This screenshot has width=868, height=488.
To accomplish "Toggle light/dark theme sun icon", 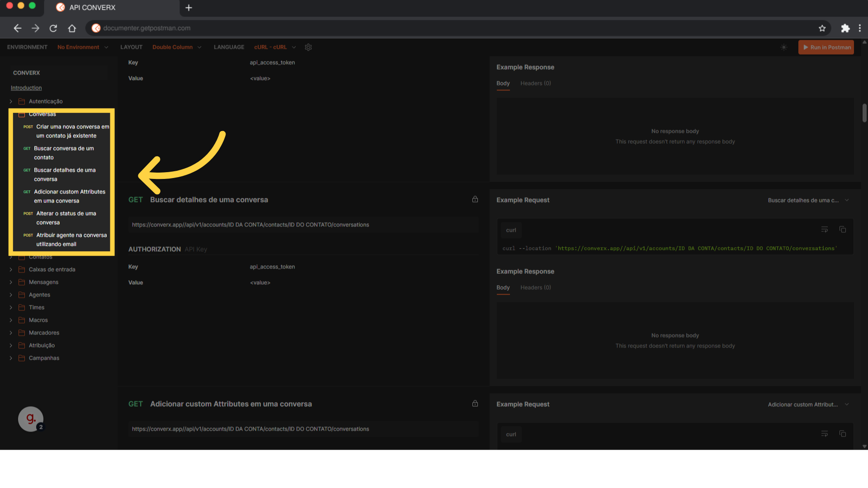I will [784, 47].
